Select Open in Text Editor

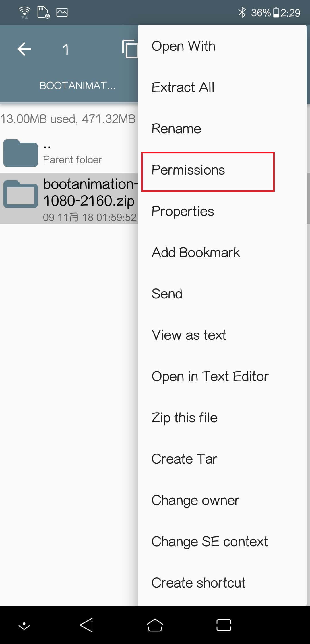click(x=222, y=376)
